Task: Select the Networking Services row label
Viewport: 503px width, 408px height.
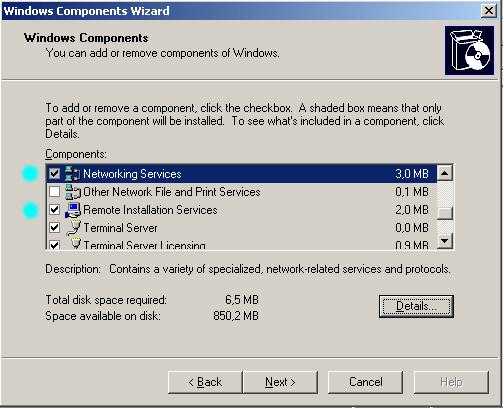Action: pyautogui.click(x=132, y=174)
